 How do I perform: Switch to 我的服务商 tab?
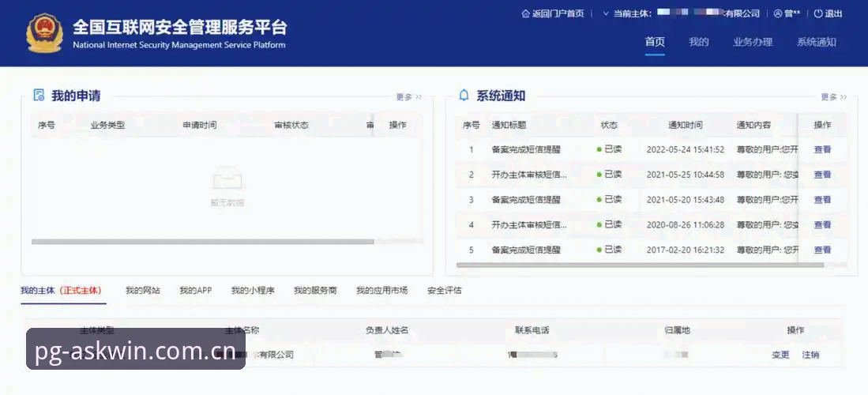[315, 290]
